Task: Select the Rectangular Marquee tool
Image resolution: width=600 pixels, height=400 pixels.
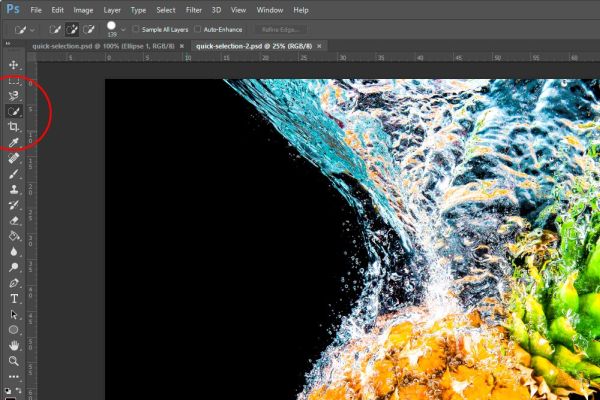Action: [x=14, y=80]
